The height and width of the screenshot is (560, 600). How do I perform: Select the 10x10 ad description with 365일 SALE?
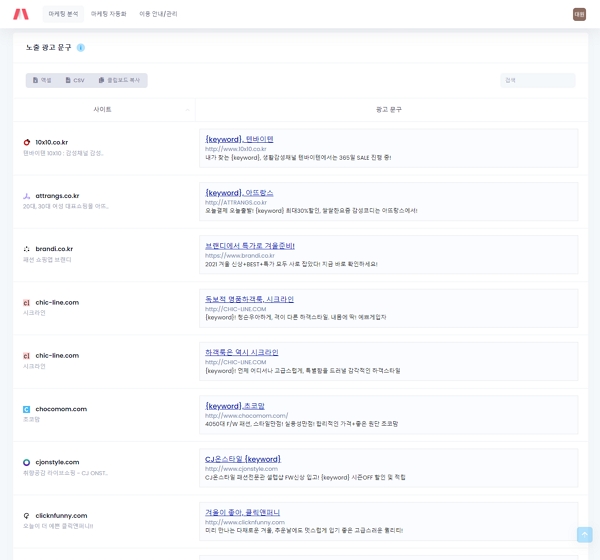[x=298, y=157]
